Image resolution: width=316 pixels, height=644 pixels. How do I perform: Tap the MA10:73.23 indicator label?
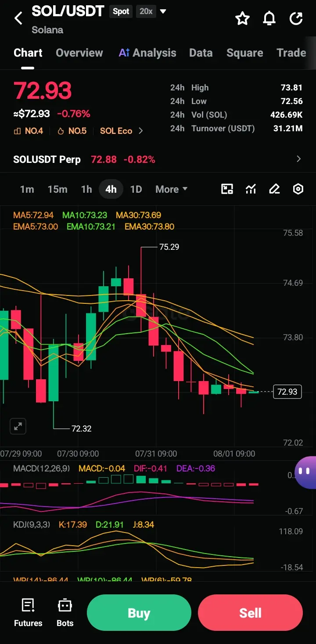[x=85, y=215]
